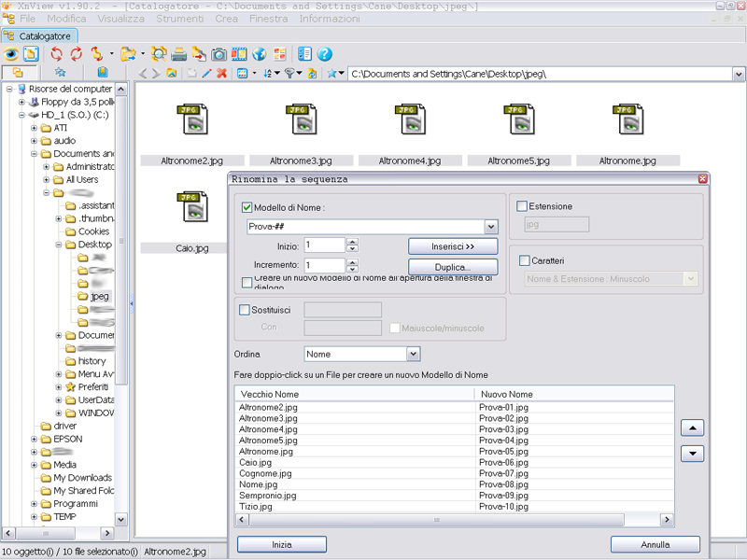Viewport: 747px width, 560px height.
Task: Expand the audio folder node
Action: [x=34, y=141]
